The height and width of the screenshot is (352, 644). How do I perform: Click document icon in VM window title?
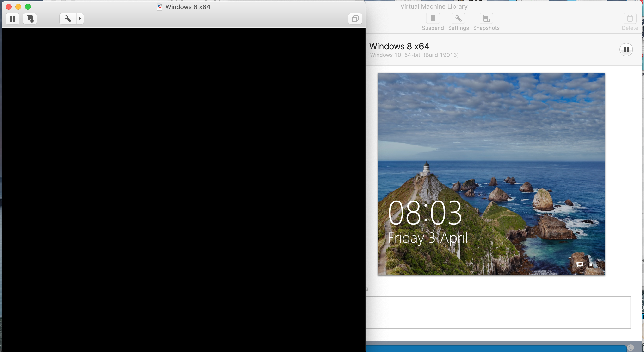pyautogui.click(x=160, y=7)
